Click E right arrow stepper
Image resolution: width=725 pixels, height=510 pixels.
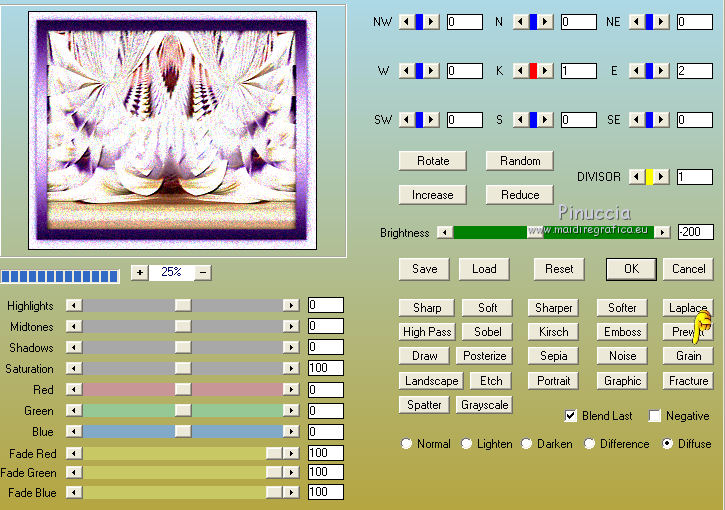661,71
